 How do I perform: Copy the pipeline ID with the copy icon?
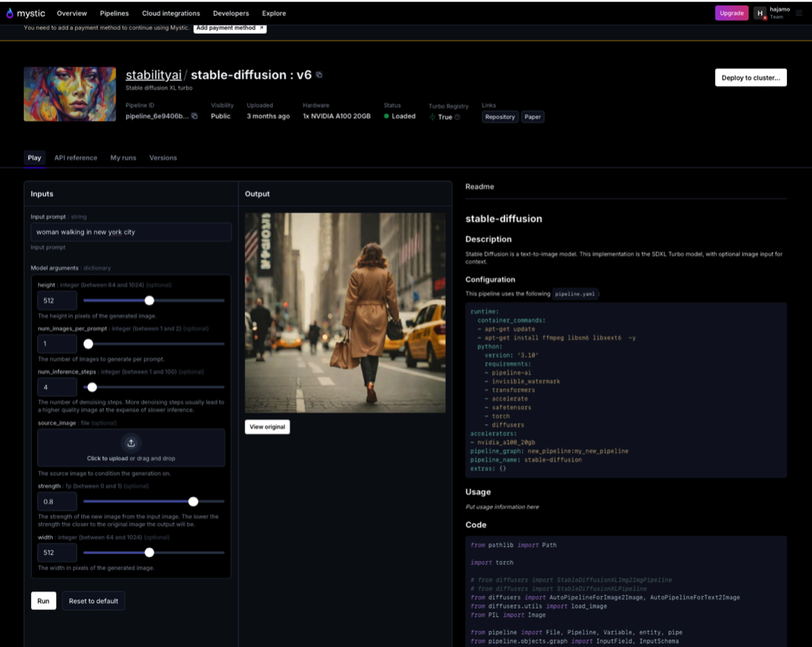coord(195,116)
